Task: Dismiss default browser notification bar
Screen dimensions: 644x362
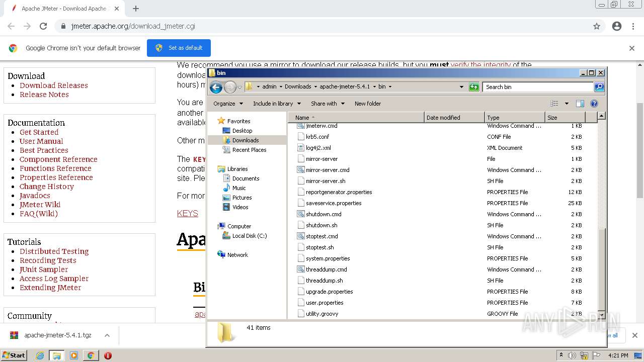Action: [x=632, y=48]
